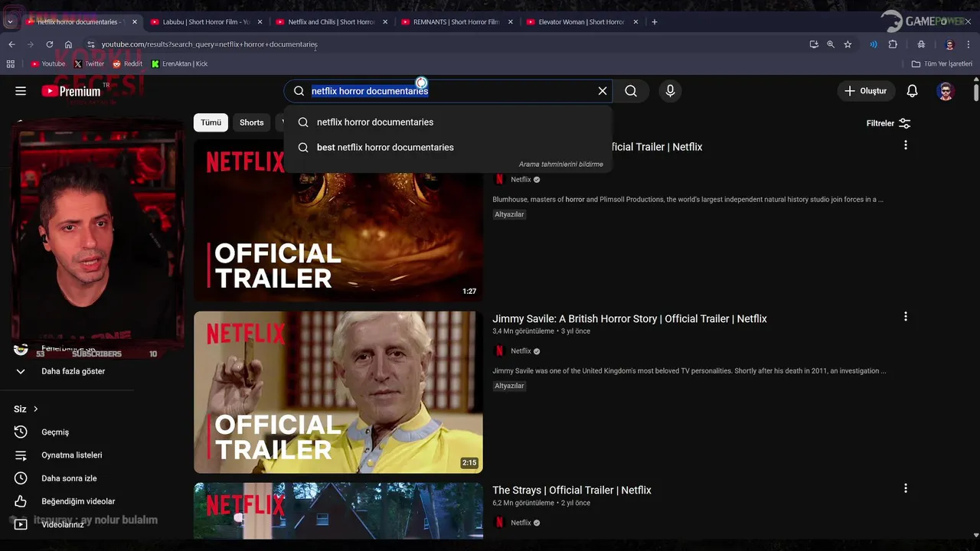Close the Labubu browser tab
This screenshot has height=551, width=980.
[x=260, y=22]
